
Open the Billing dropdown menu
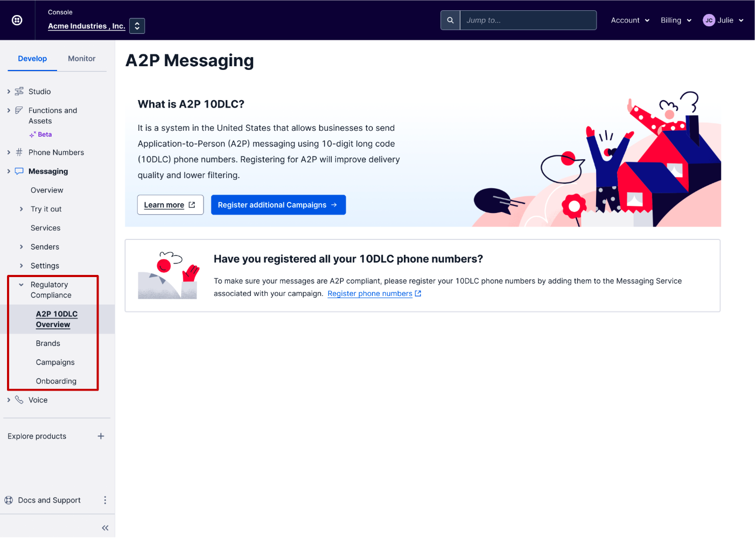pyautogui.click(x=676, y=20)
